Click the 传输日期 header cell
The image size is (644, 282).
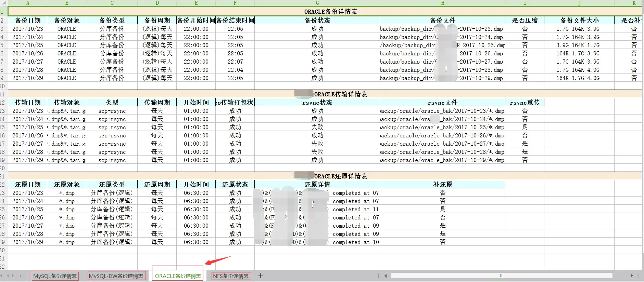pyautogui.click(x=28, y=102)
